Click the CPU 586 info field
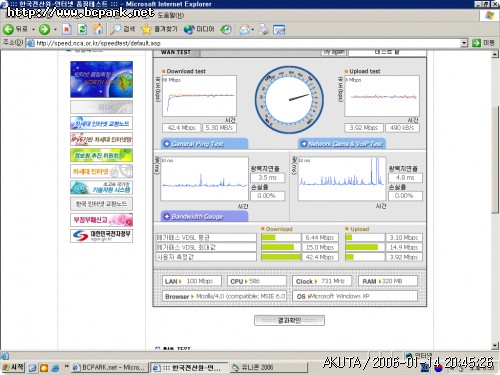Screen dimensions: 500x375 257,281
